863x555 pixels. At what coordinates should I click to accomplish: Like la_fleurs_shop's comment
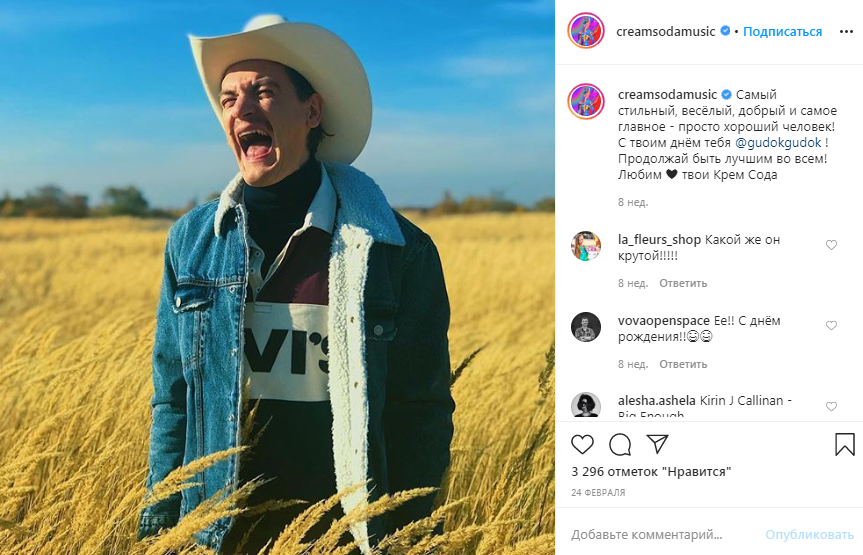point(831,245)
